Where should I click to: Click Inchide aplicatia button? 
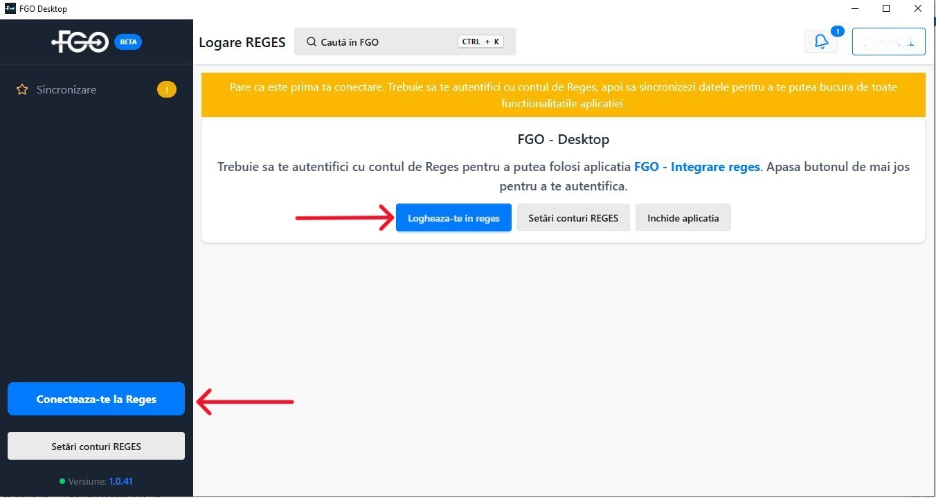click(683, 218)
